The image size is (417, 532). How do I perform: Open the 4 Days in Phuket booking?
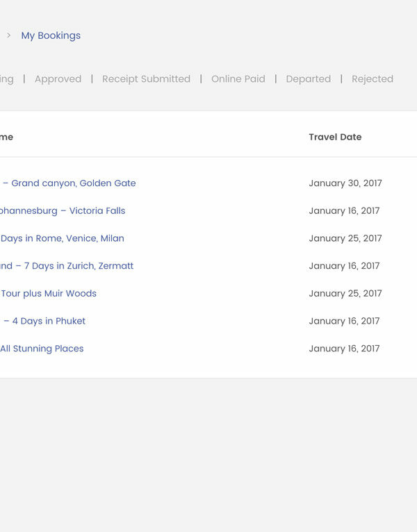click(44, 322)
